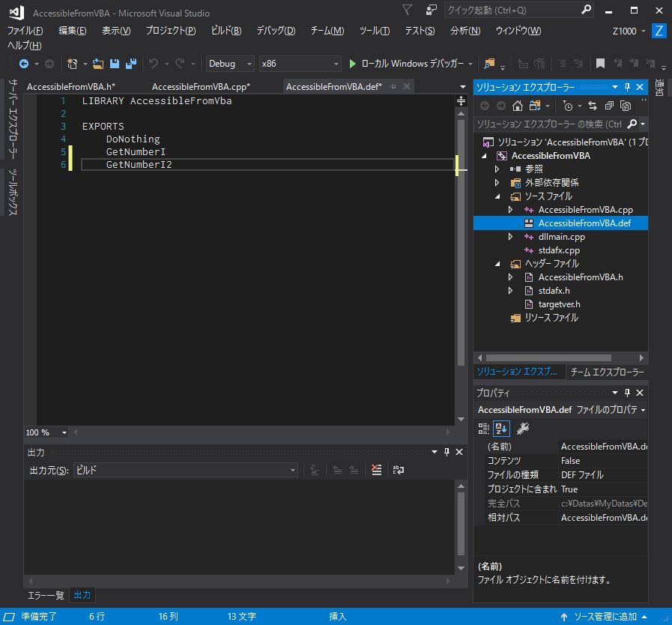Open the x86 platform dropdown

coord(300,64)
